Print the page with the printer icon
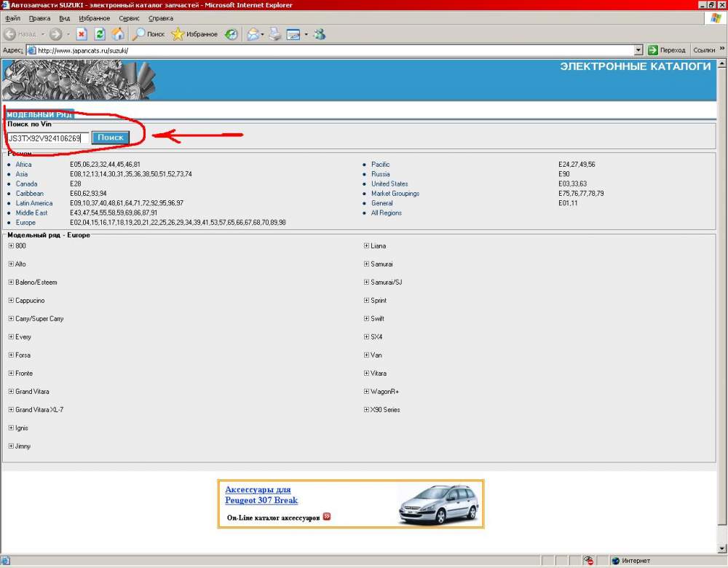Image resolution: width=728 pixels, height=568 pixels. 275,34
